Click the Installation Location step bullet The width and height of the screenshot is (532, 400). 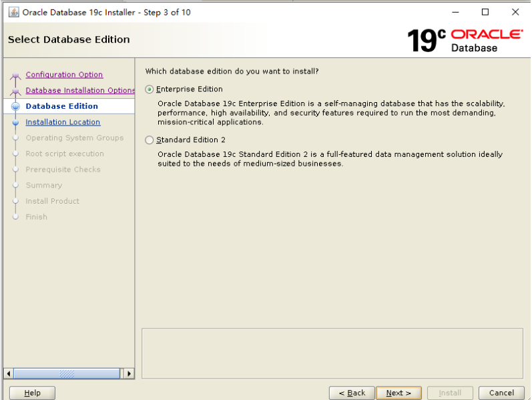coord(15,122)
